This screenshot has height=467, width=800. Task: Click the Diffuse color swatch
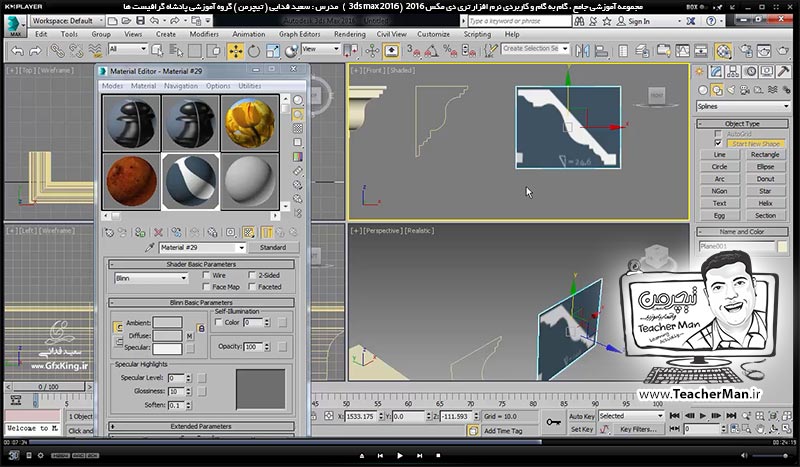click(x=167, y=335)
